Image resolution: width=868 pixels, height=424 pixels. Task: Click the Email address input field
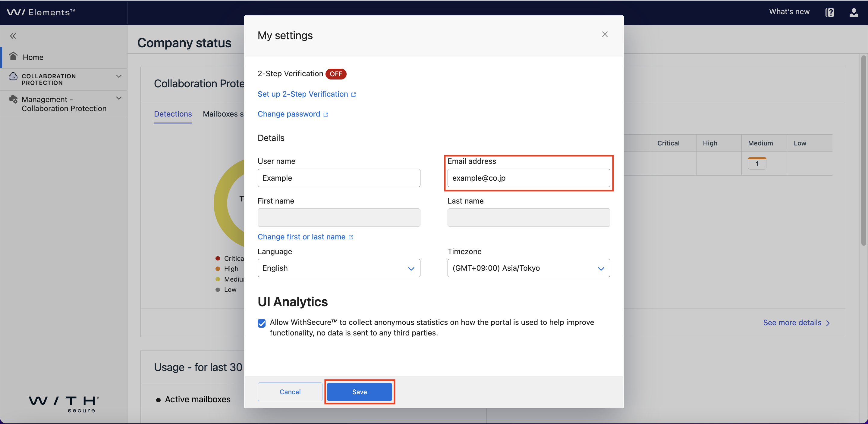click(528, 178)
